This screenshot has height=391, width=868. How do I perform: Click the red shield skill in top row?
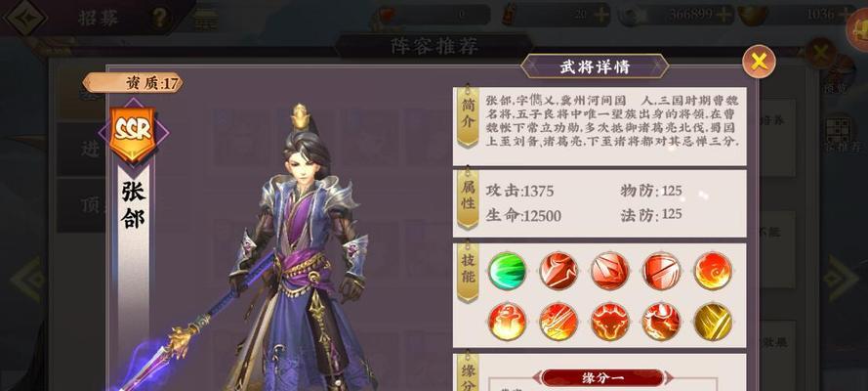pyautogui.click(x=662, y=271)
